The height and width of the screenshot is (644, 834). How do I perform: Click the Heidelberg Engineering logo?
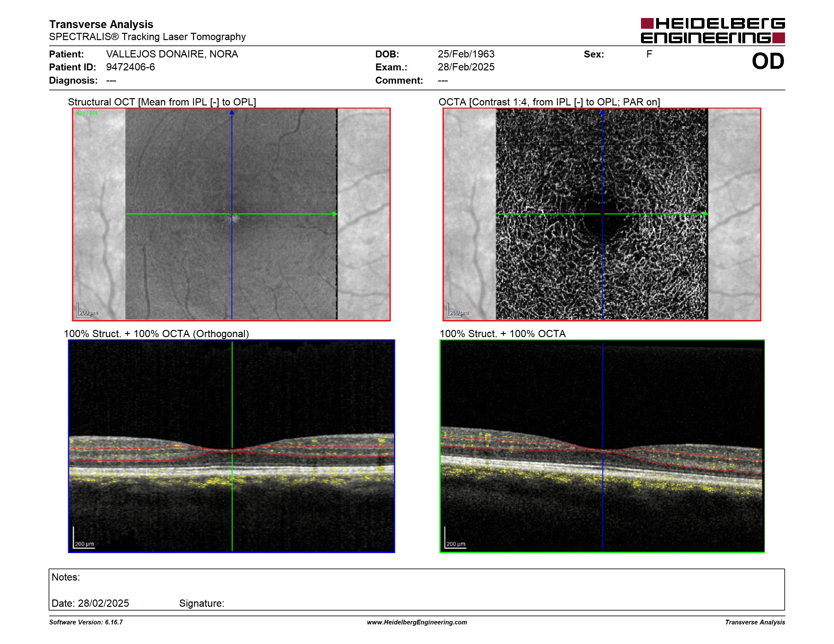coord(713,31)
